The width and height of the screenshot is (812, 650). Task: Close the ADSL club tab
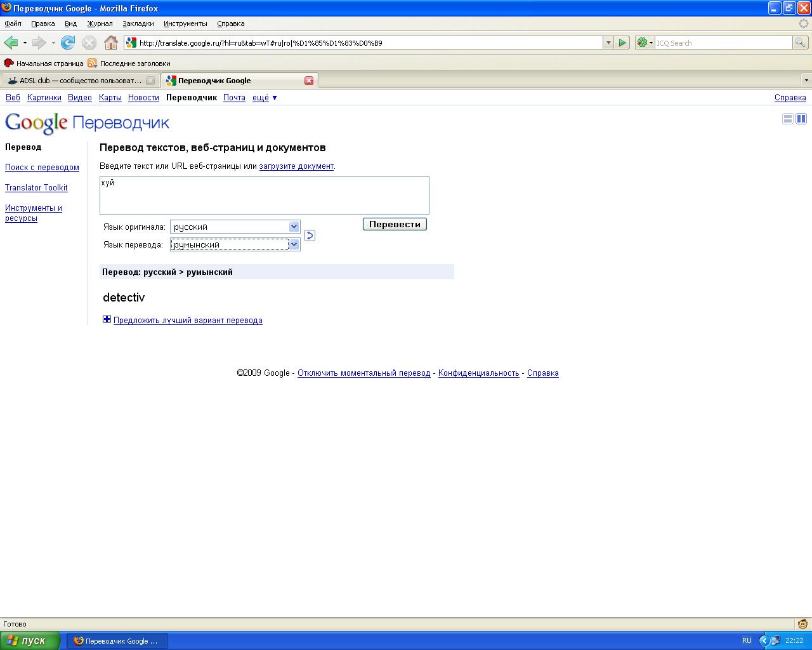(x=150, y=81)
